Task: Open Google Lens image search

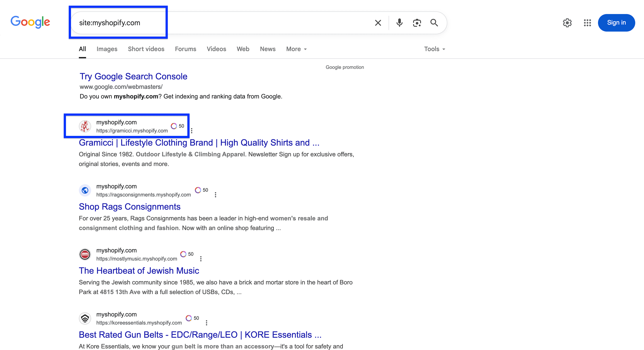Action: [x=417, y=23]
